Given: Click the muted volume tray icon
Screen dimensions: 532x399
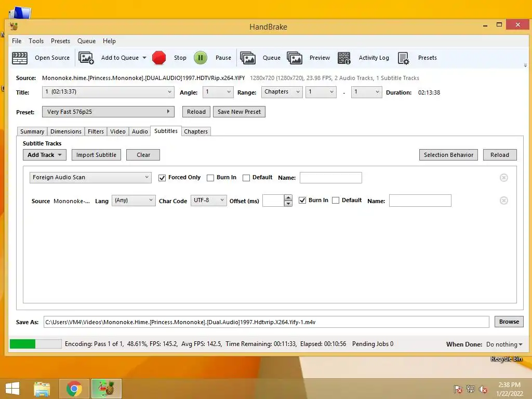Looking at the screenshot, I should coord(483,389).
